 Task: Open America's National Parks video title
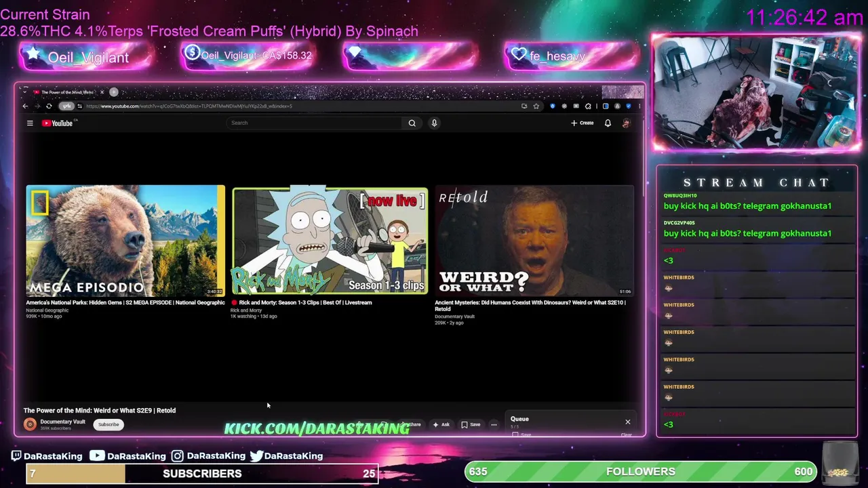(x=125, y=303)
